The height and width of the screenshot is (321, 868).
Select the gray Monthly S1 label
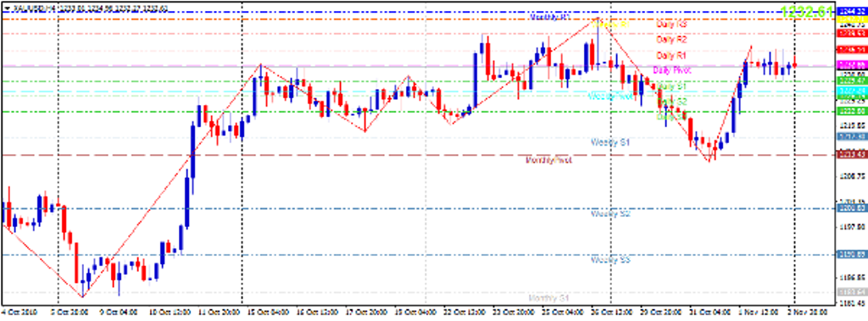point(549,298)
